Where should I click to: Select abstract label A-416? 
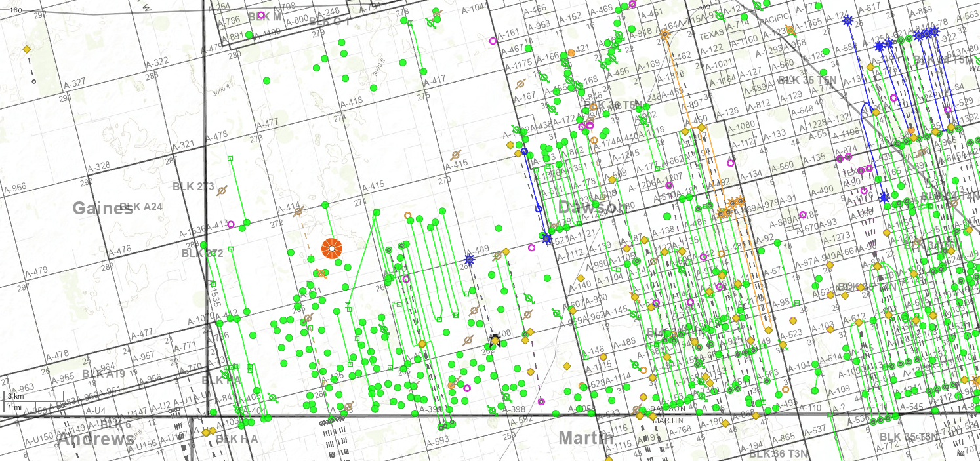click(x=455, y=164)
